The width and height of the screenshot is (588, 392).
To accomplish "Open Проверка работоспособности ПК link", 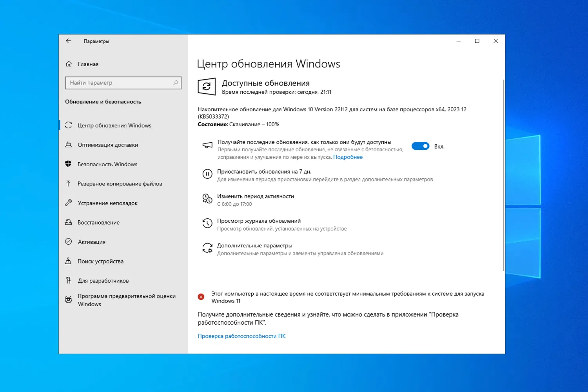I will 241,336.
